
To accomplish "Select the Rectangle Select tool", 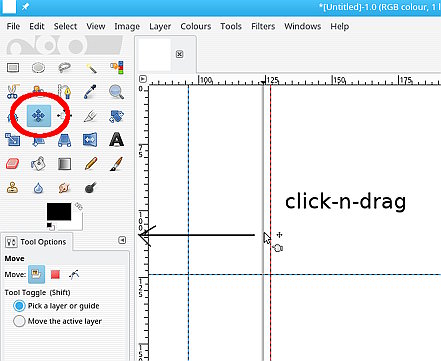I will click(13, 68).
